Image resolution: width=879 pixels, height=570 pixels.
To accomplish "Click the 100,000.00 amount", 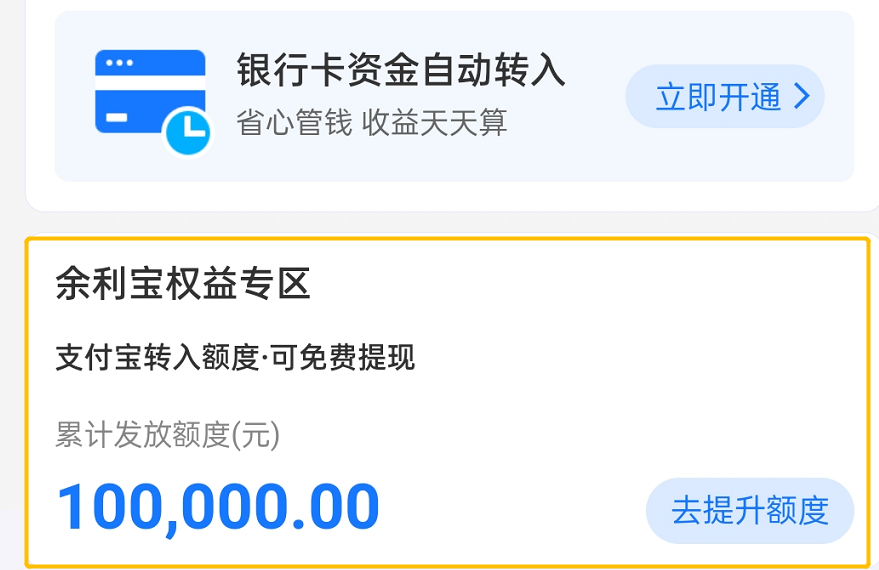I will click(218, 508).
